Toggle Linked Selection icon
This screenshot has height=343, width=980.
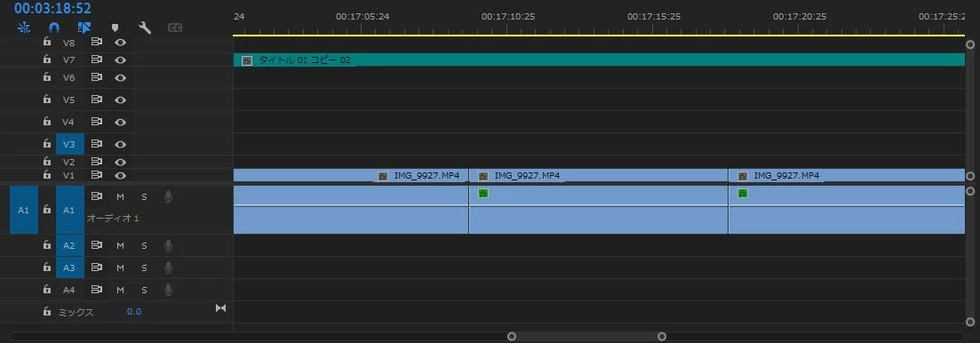coord(84,28)
